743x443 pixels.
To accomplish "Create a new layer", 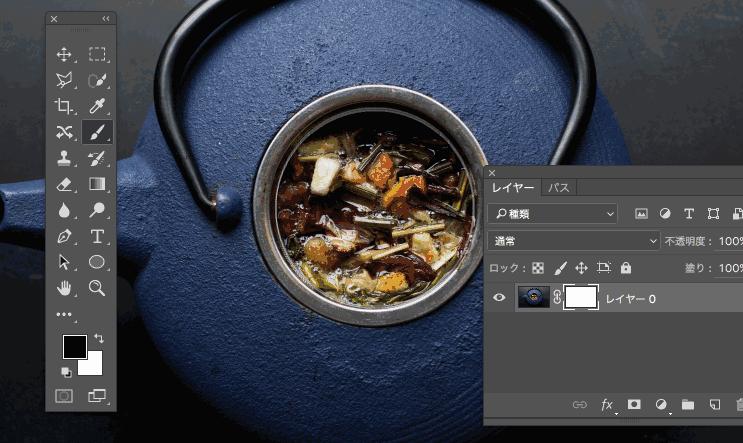I will pyautogui.click(x=715, y=405).
